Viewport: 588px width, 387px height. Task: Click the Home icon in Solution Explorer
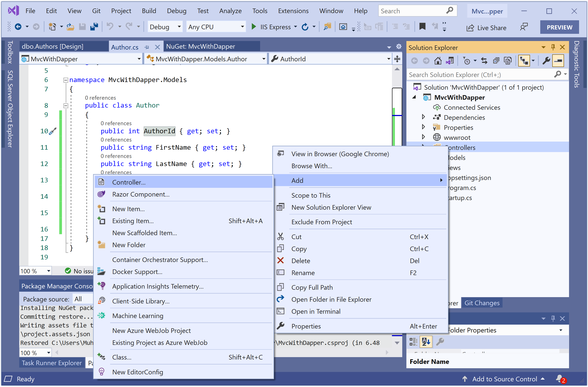(438, 61)
